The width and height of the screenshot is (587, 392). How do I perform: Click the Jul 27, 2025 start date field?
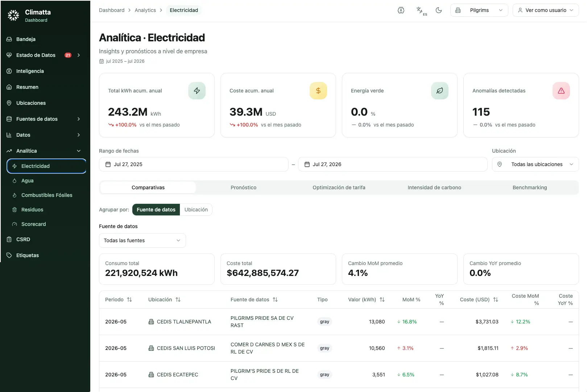(x=194, y=164)
